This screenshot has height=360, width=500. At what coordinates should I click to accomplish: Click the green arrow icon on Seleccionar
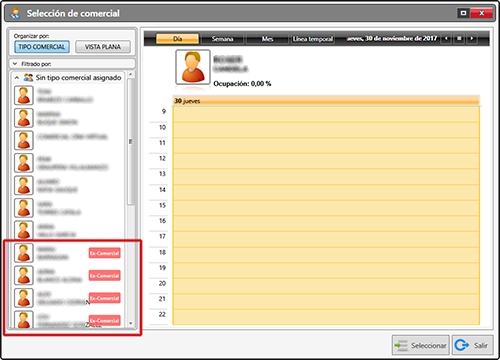click(401, 345)
